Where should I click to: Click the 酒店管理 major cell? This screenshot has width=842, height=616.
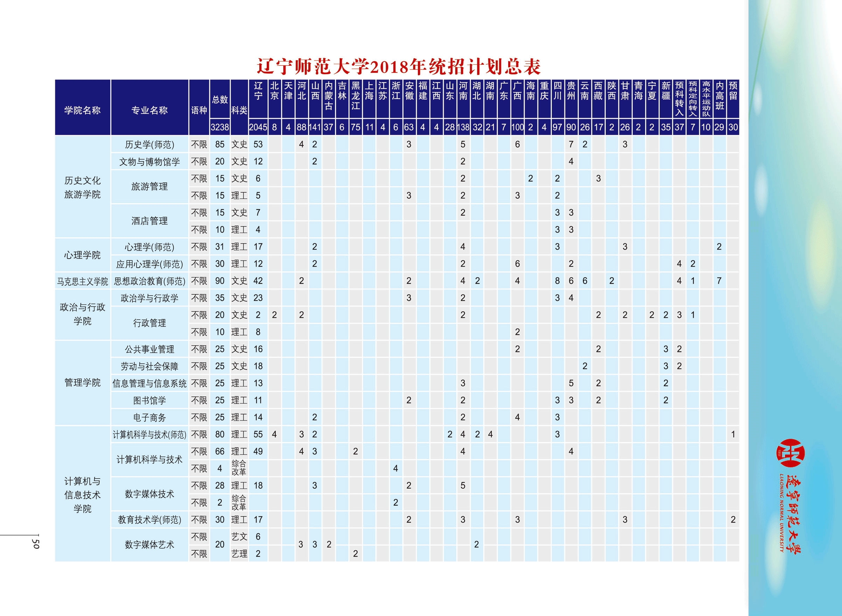tap(149, 221)
